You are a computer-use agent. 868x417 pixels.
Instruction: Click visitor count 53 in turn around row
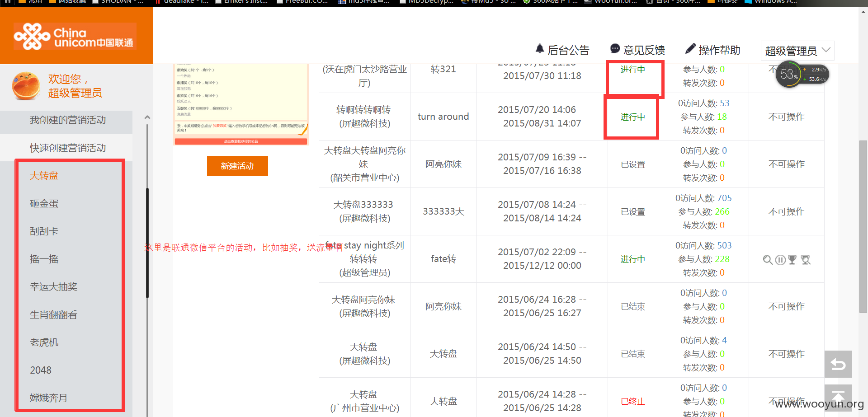tap(725, 103)
